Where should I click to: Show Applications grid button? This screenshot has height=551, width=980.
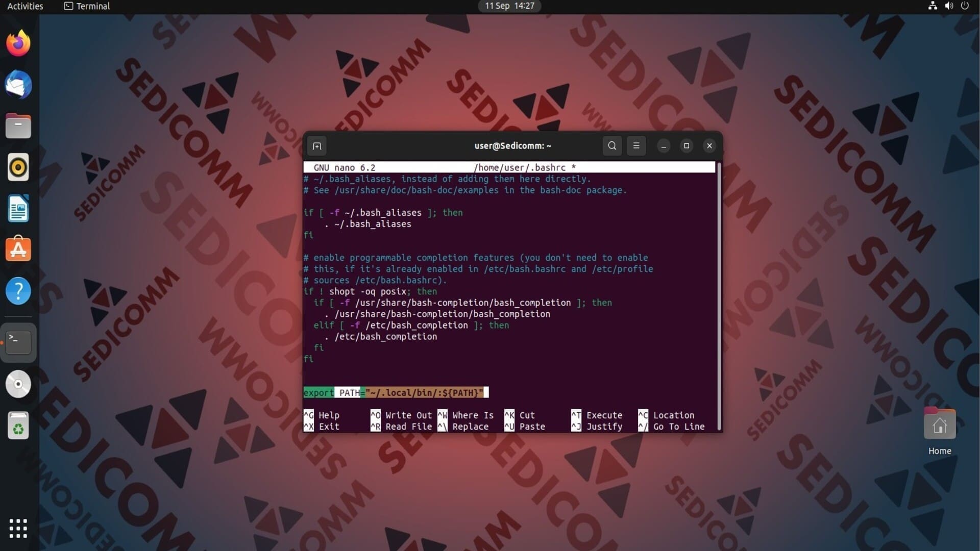pyautogui.click(x=18, y=529)
